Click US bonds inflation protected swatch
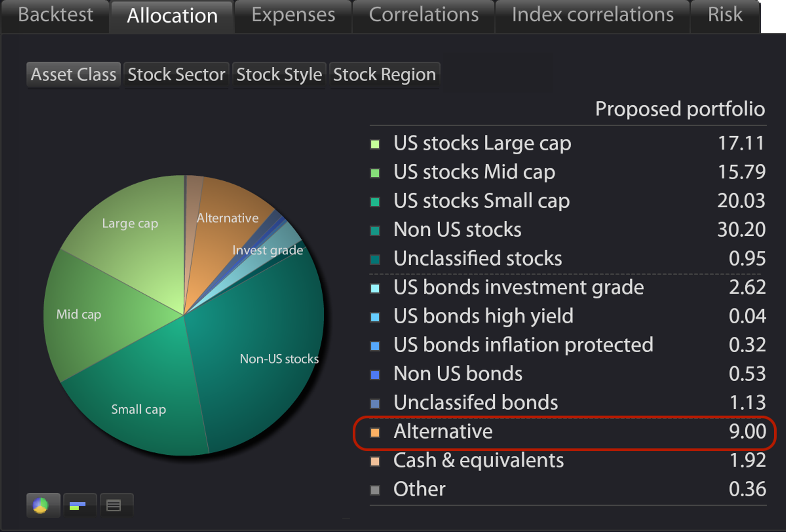This screenshot has height=532, width=786. (375, 346)
